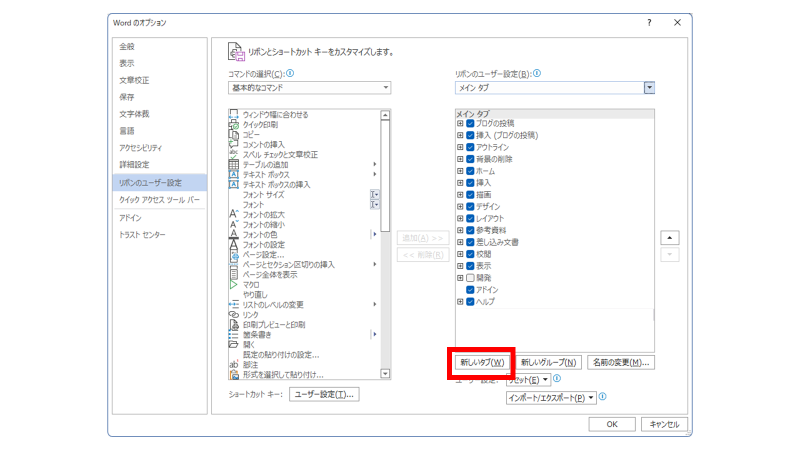
Task: Open the アクセシビリティ options category
Action: [x=160, y=148]
